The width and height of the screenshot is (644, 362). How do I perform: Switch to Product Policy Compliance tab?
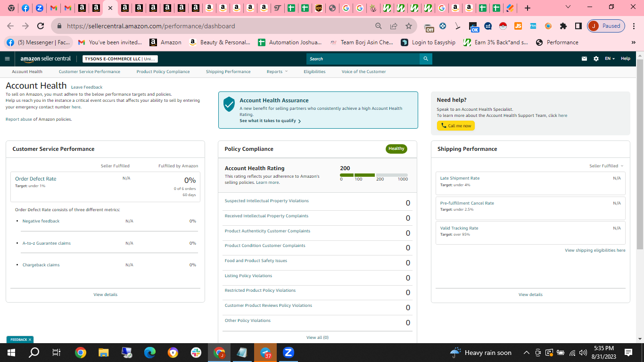(x=163, y=72)
